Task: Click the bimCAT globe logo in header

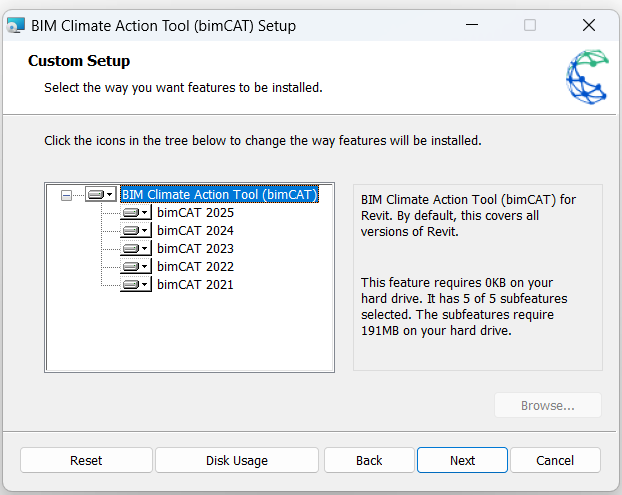Action: tap(587, 78)
